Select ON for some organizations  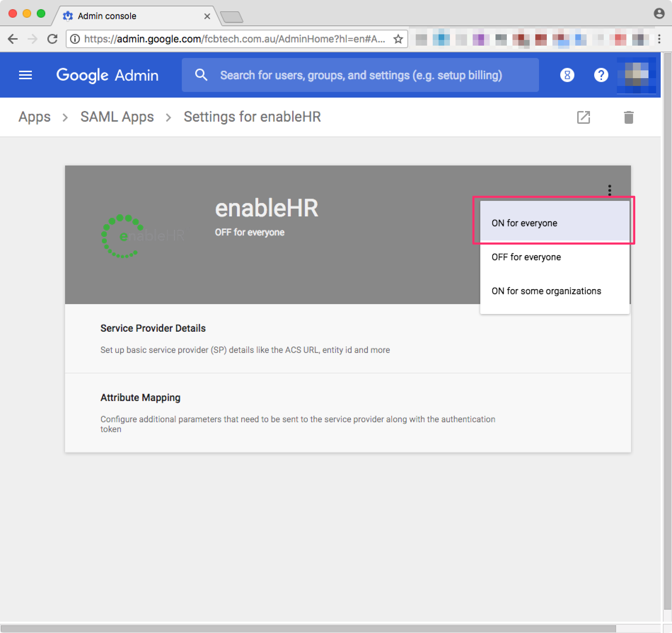point(555,291)
